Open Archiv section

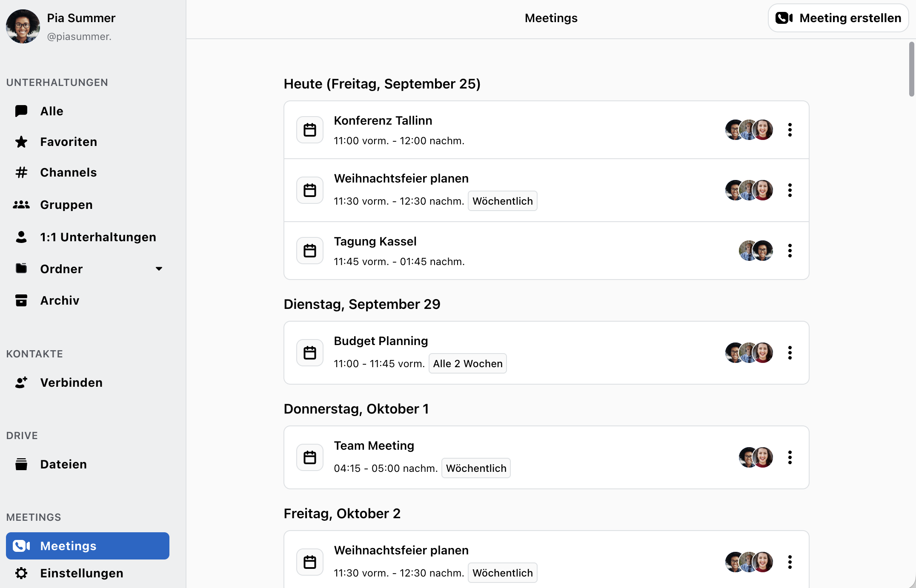[60, 300]
